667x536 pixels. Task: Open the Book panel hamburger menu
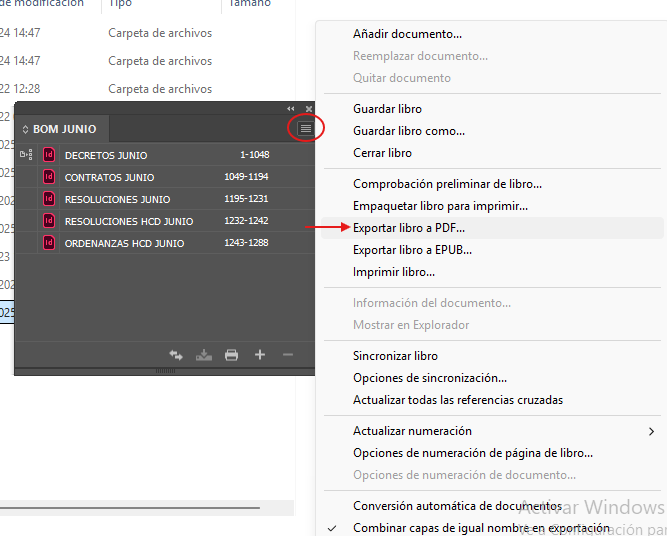(305, 128)
